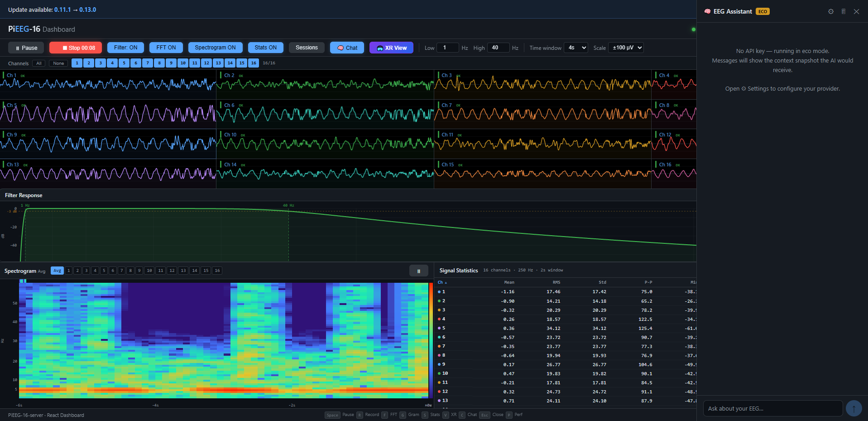Pause the live EEG stream
The height and width of the screenshot is (421, 868).
pyautogui.click(x=26, y=48)
